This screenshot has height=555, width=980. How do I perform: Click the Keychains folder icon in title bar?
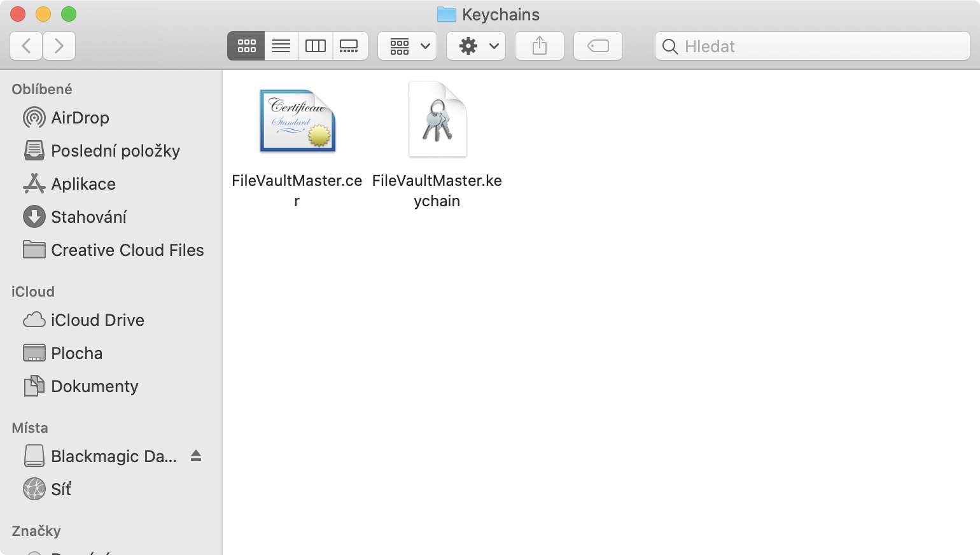click(x=447, y=15)
